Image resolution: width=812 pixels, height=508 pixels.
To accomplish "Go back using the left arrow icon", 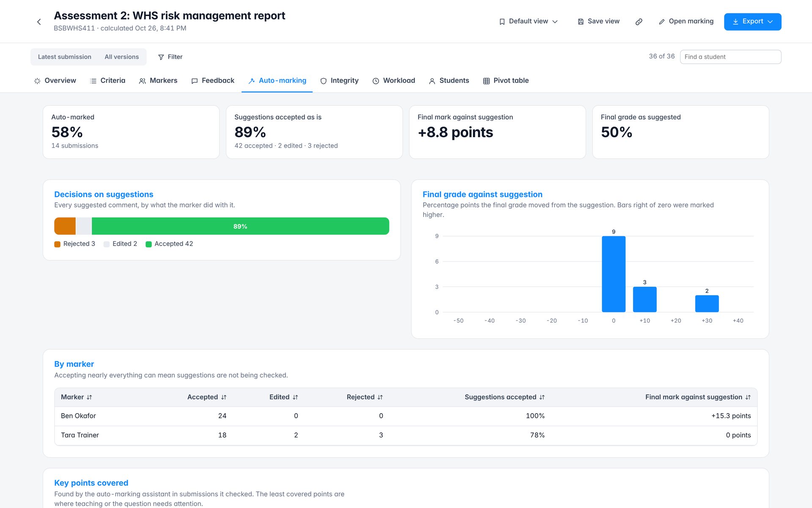I will [39, 22].
